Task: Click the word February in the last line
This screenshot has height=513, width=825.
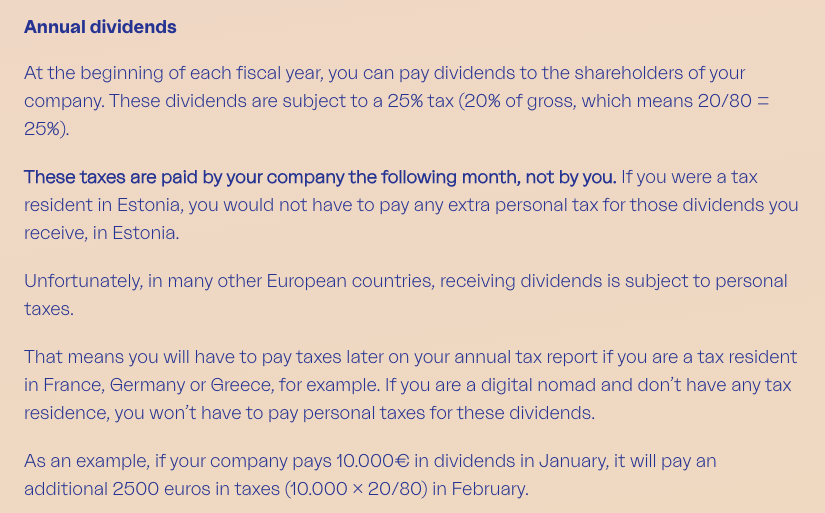Action: point(489,489)
